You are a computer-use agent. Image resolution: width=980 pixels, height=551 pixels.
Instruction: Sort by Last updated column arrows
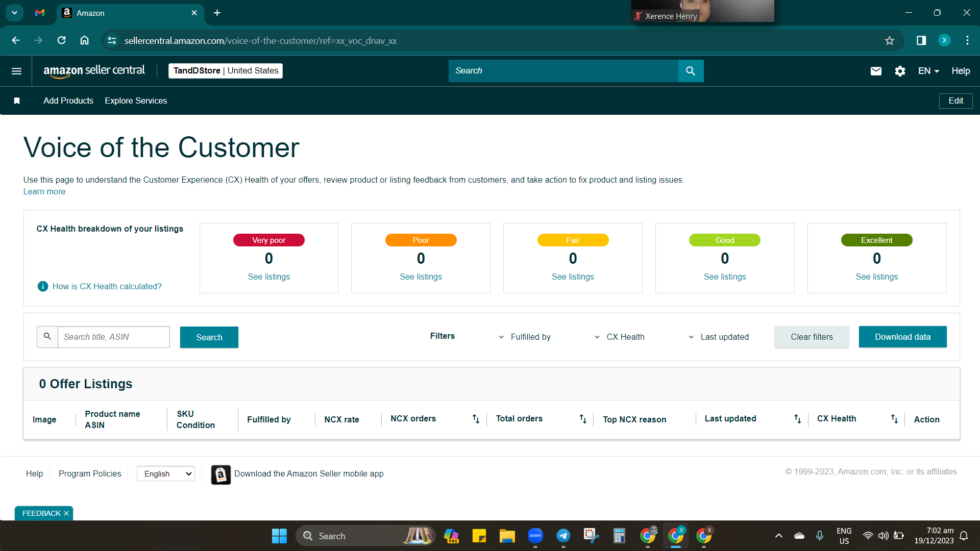[797, 419]
